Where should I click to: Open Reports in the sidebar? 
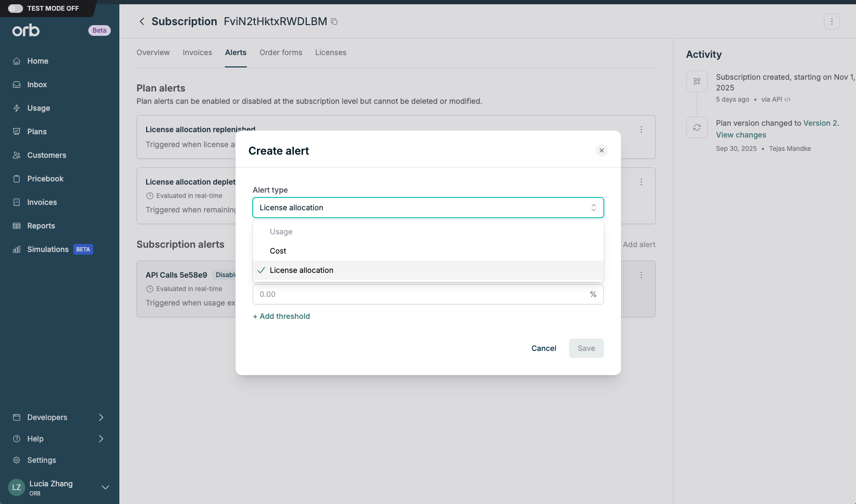point(41,226)
